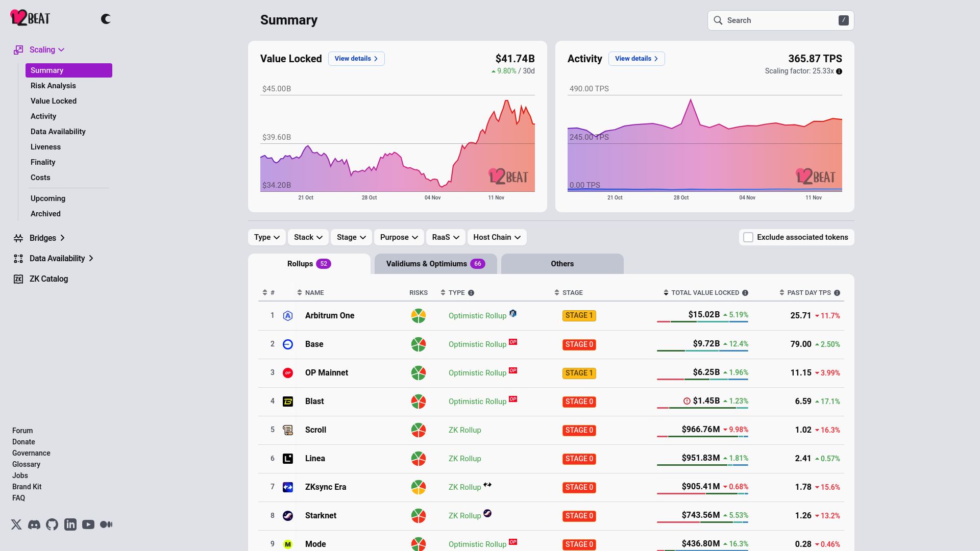Click the Scroll project logo
980x551 pixels.
coord(288,430)
